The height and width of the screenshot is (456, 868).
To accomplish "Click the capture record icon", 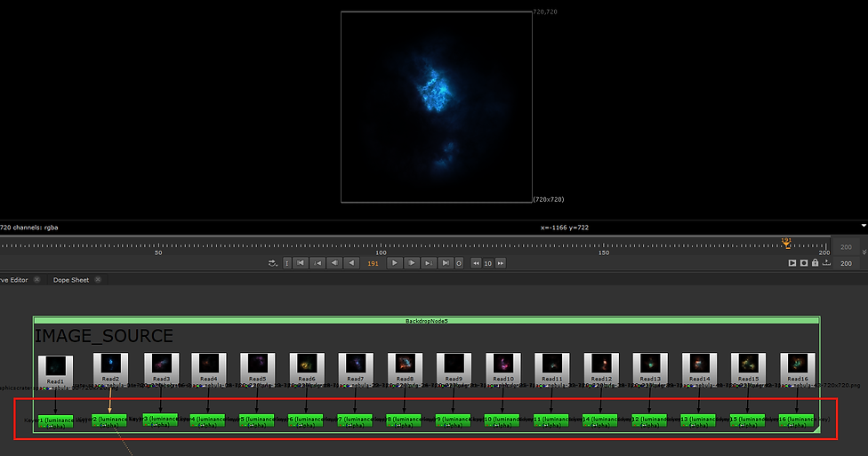I will [804, 263].
